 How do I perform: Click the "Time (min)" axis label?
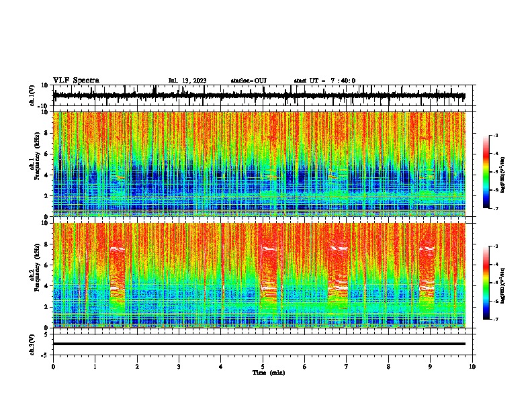[x=269, y=373]
